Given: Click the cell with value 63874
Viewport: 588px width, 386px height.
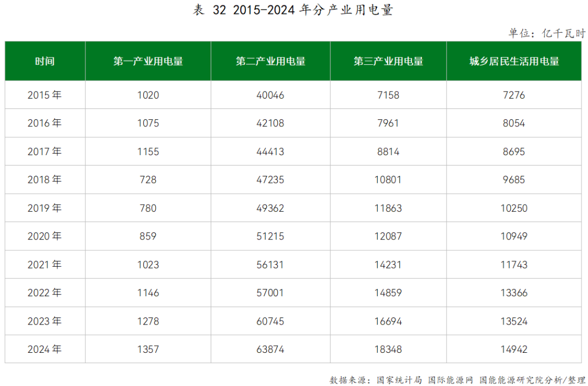Looking at the screenshot, I should tap(271, 349).
